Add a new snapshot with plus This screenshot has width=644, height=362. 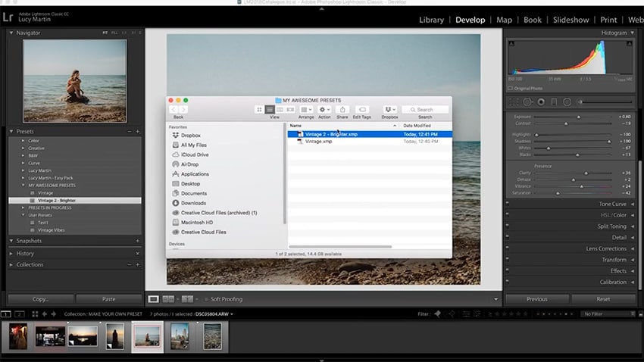coord(138,241)
